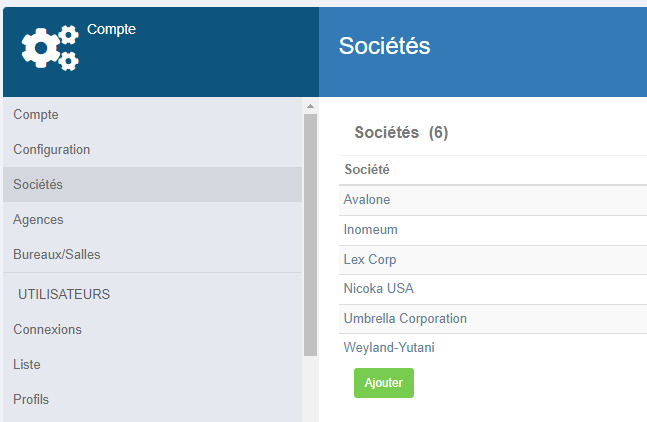Open Bureaux/Salles page
This screenshot has width=647, height=422.
(152, 255)
